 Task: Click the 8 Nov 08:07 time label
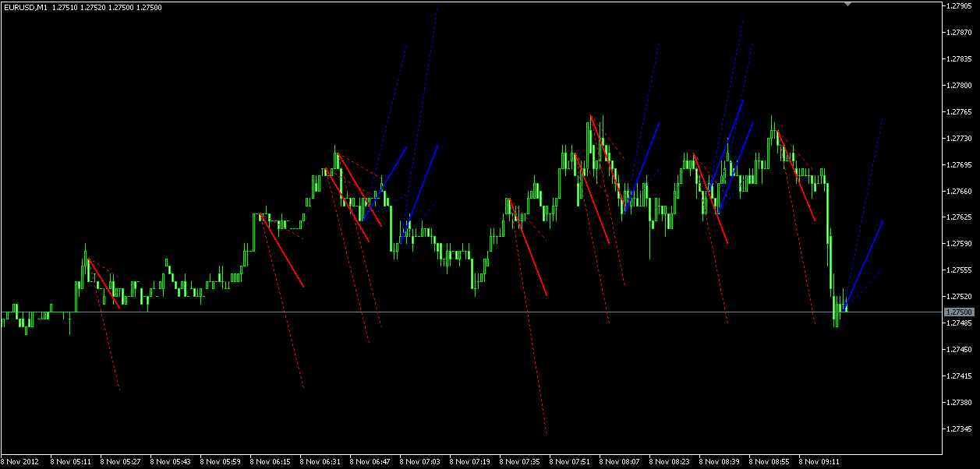pos(621,461)
